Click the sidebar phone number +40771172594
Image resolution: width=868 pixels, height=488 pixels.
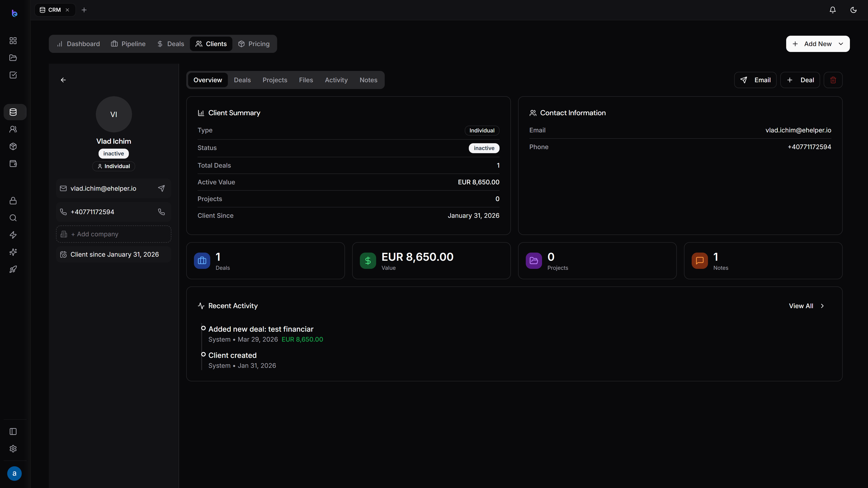click(x=92, y=212)
